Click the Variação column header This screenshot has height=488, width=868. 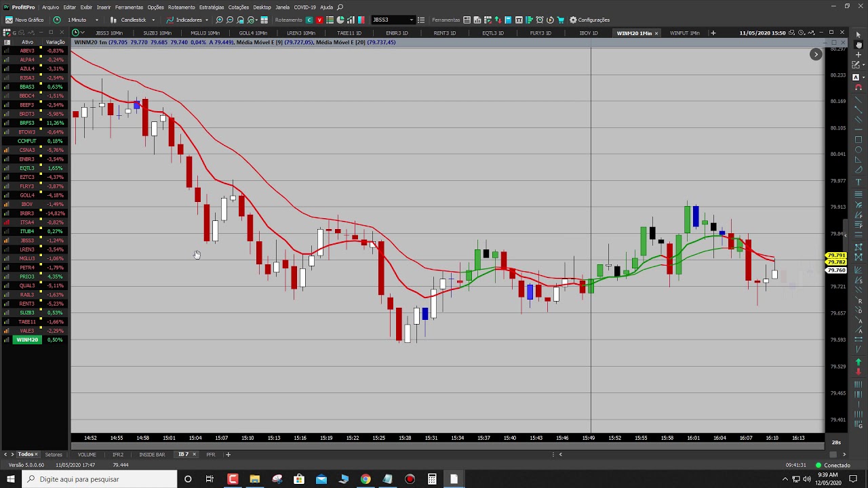[56, 42]
